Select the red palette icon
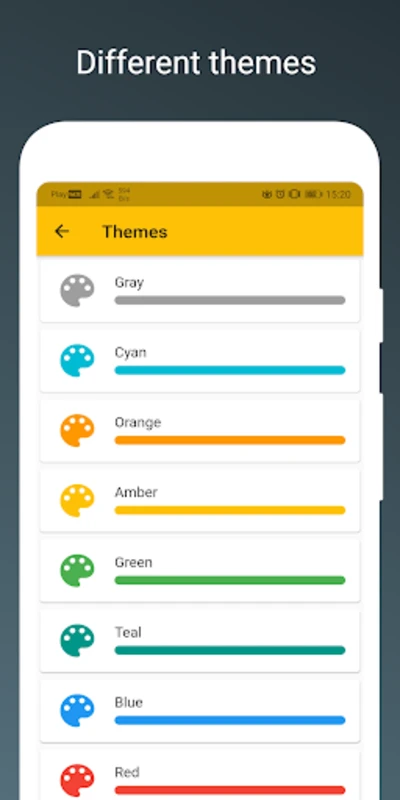The width and height of the screenshot is (400, 800). 77,780
